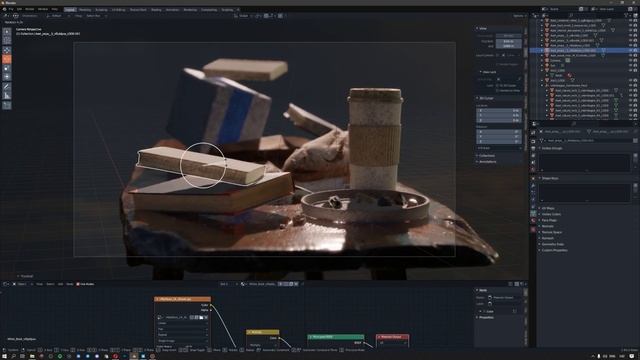The height and width of the screenshot is (360, 640).
Task: Expand the UV Maps panel
Action: pyautogui.click(x=547, y=209)
